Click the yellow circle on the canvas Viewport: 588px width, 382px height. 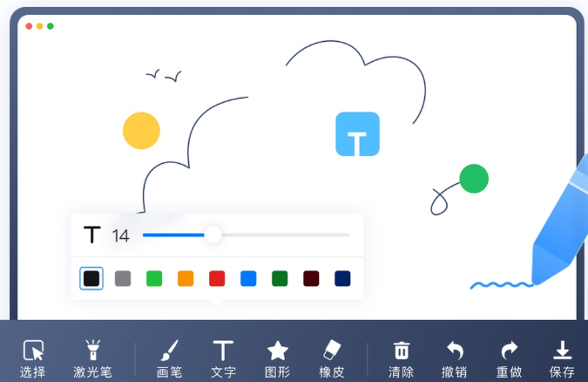point(141,131)
